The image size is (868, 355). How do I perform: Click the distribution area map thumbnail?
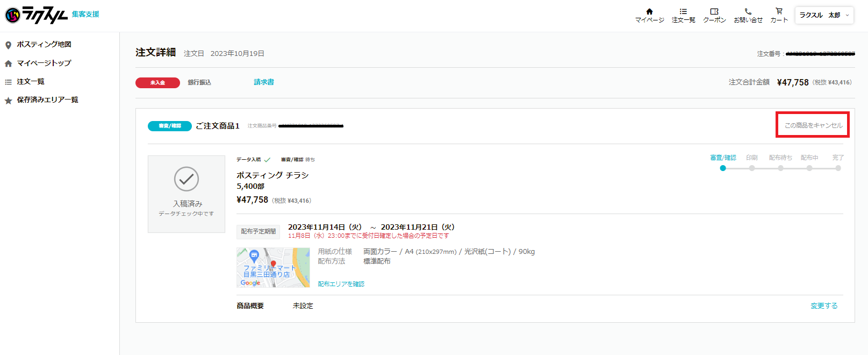point(273,267)
